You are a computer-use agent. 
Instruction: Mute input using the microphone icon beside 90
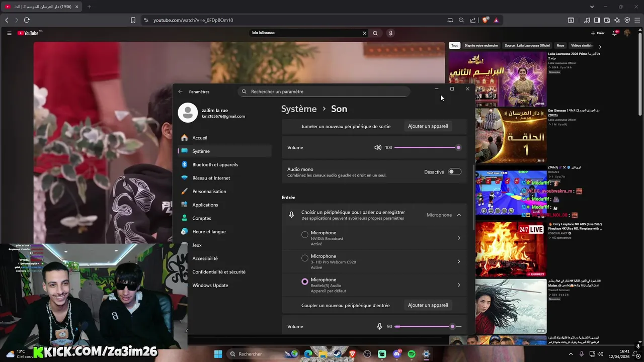click(x=380, y=327)
